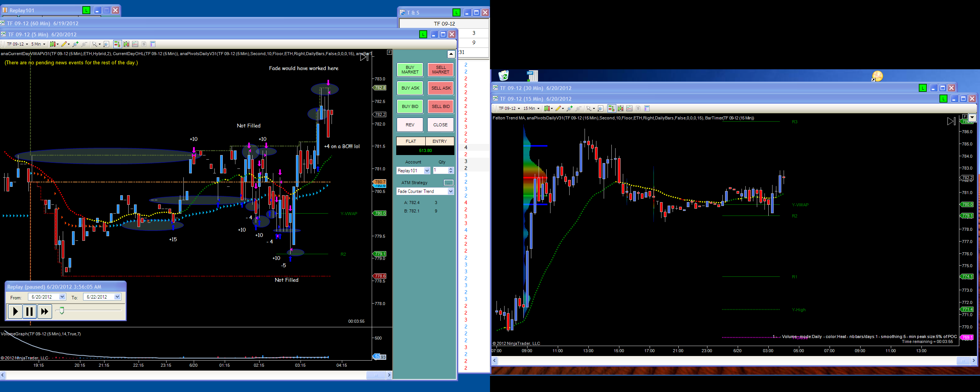Open indicators icon in 5 Min chart toolbar
The width and height of the screenshot is (980, 392).
click(135, 44)
